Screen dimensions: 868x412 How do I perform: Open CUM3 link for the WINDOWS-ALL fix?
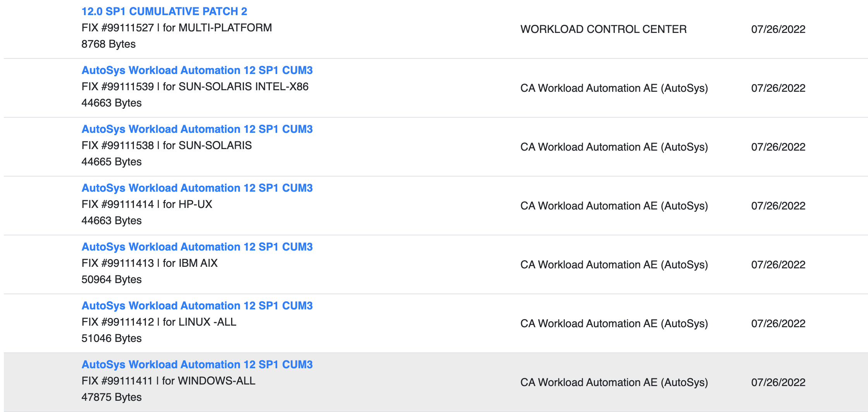click(197, 364)
